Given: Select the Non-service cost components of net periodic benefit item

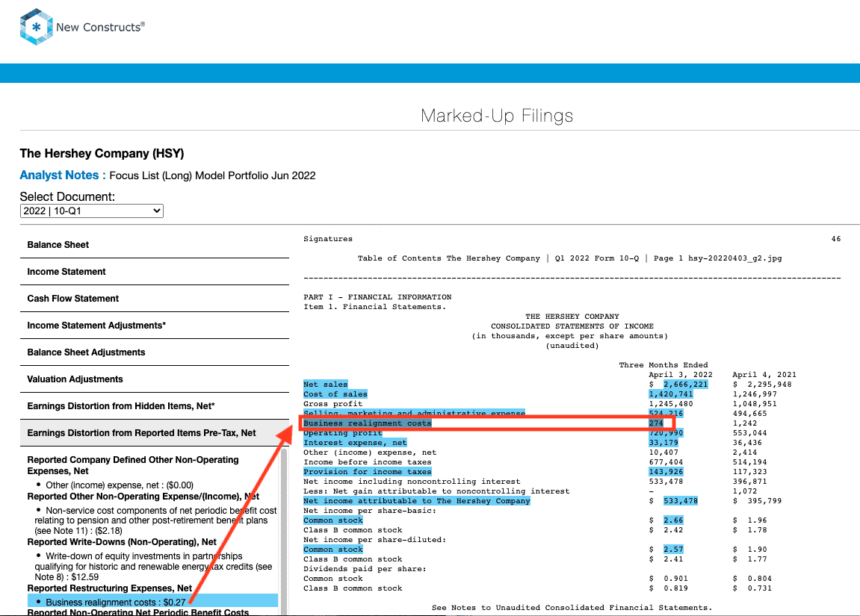Looking at the screenshot, I should click(155, 520).
